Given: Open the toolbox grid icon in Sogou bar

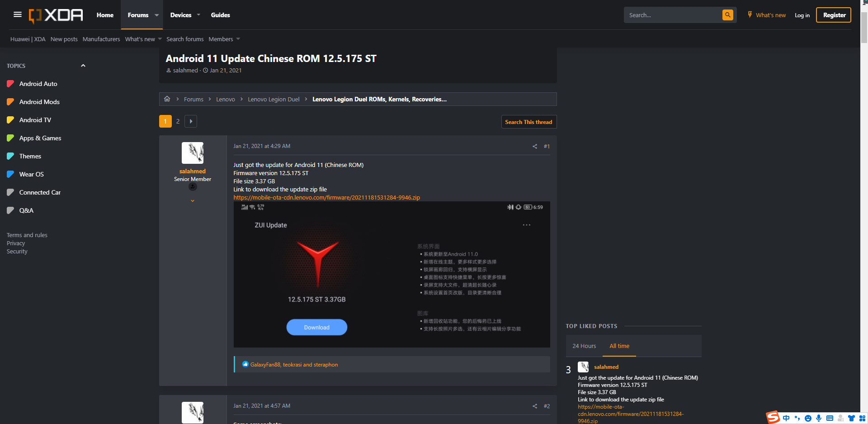Looking at the screenshot, I should 862,418.
